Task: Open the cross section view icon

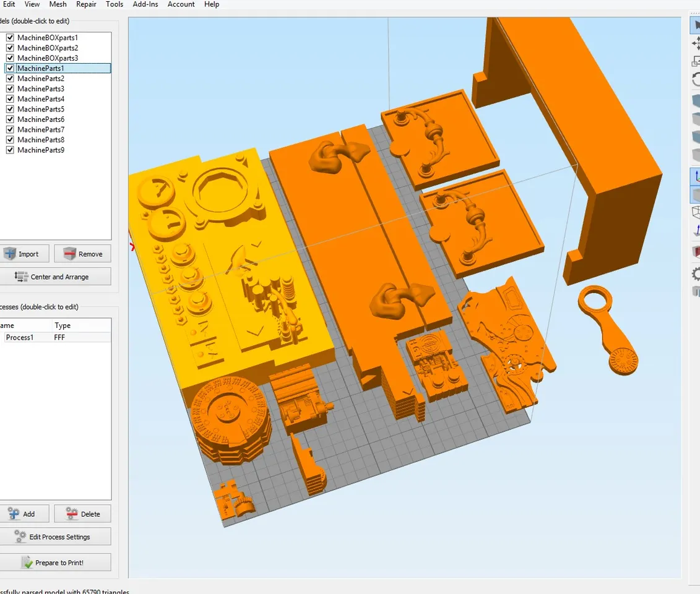Action: click(x=696, y=252)
